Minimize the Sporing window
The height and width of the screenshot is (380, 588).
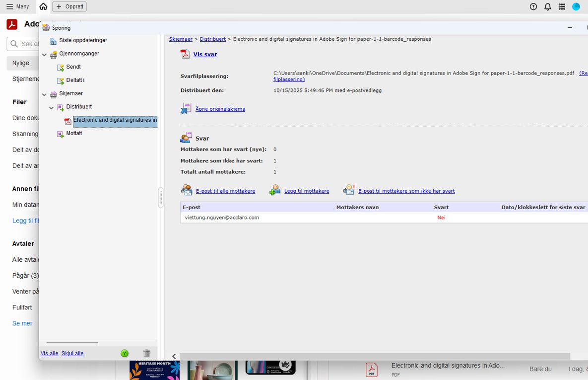coord(570,28)
